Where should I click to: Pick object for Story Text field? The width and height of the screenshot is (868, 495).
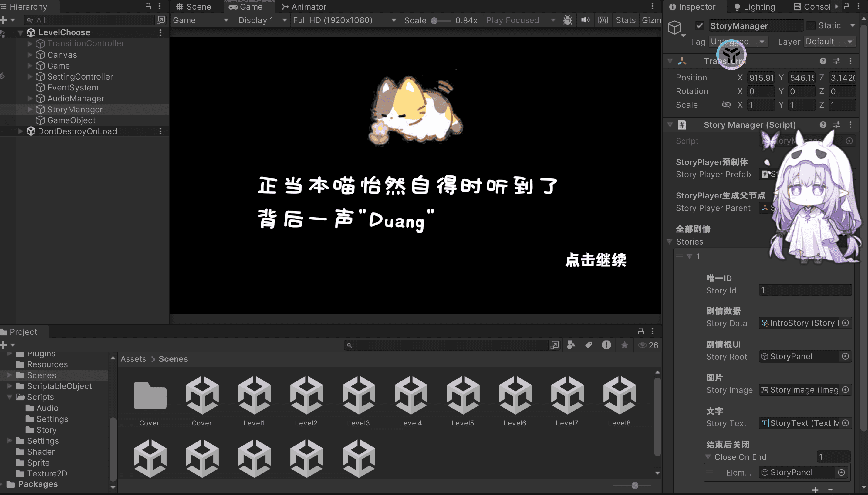click(846, 423)
